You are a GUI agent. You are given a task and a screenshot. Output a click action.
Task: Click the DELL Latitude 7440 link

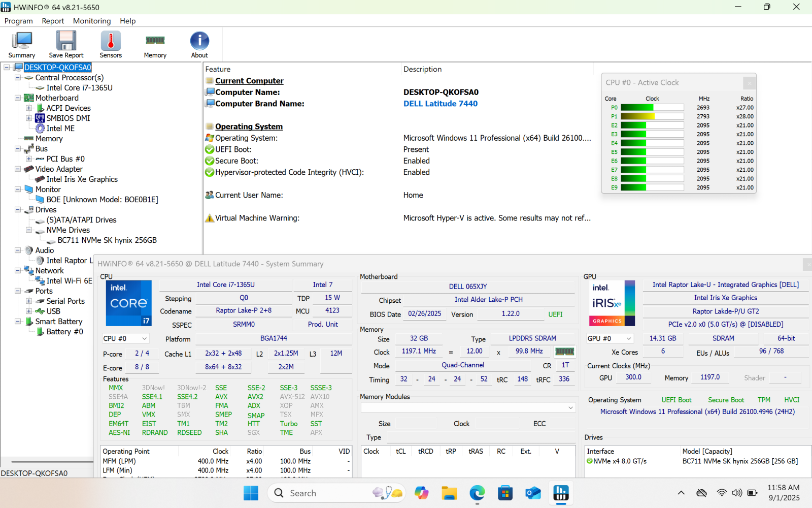click(440, 104)
